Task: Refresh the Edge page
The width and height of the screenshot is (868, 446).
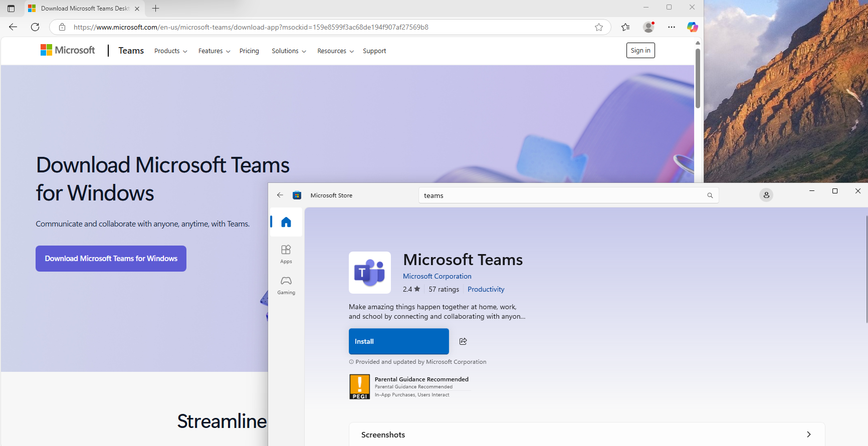Action: pos(35,27)
